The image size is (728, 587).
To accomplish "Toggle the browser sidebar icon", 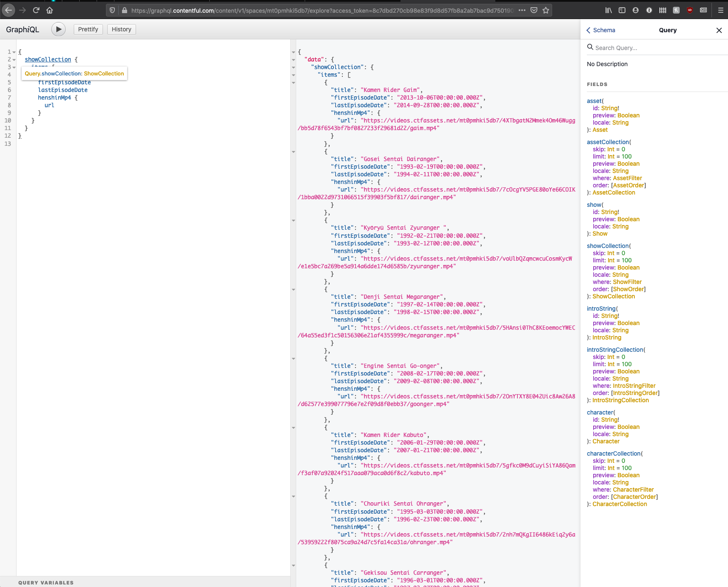I will 622,10.
